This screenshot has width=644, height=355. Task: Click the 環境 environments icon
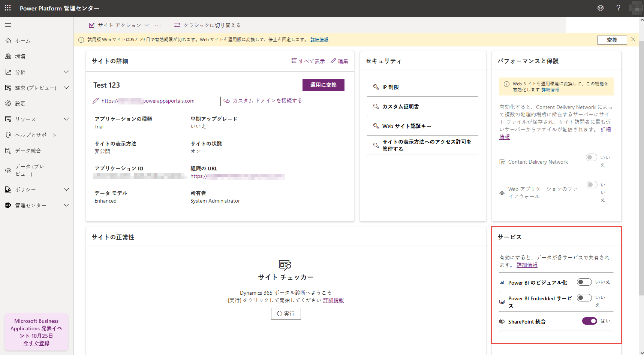8,56
